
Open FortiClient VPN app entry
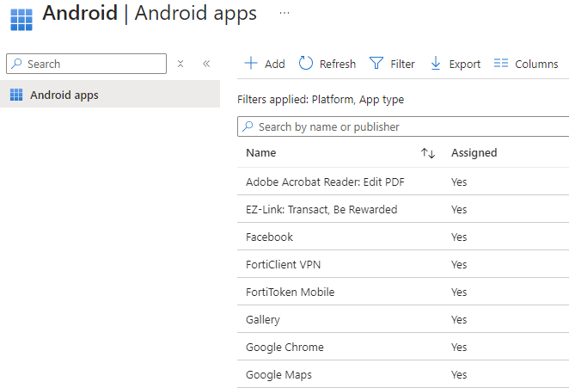point(283,265)
